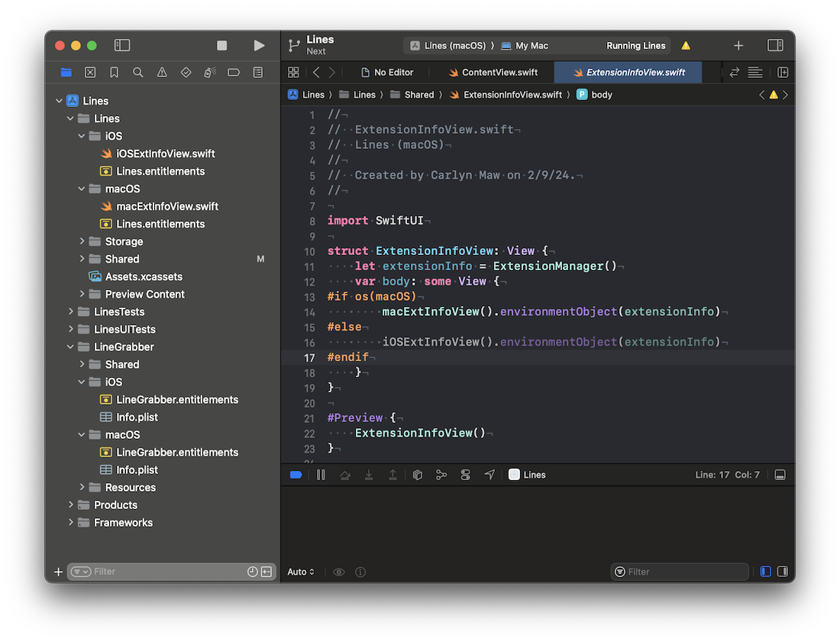Toggle the breakpoints activation button
This screenshot has height=642, width=840.
click(296, 475)
